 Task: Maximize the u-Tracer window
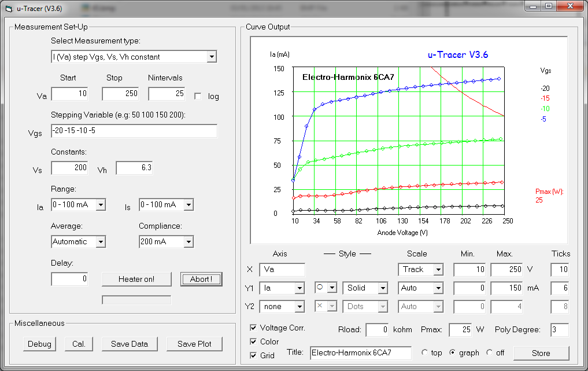click(x=549, y=6)
